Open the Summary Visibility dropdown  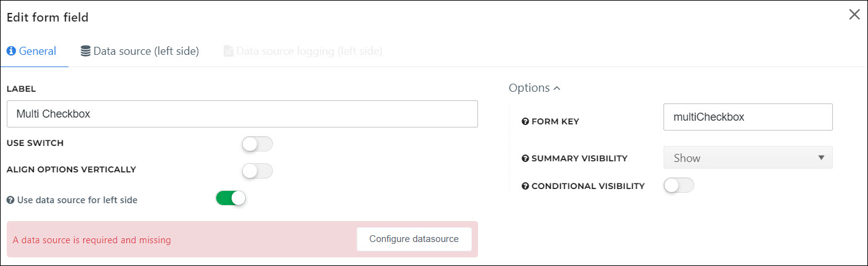click(x=748, y=158)
